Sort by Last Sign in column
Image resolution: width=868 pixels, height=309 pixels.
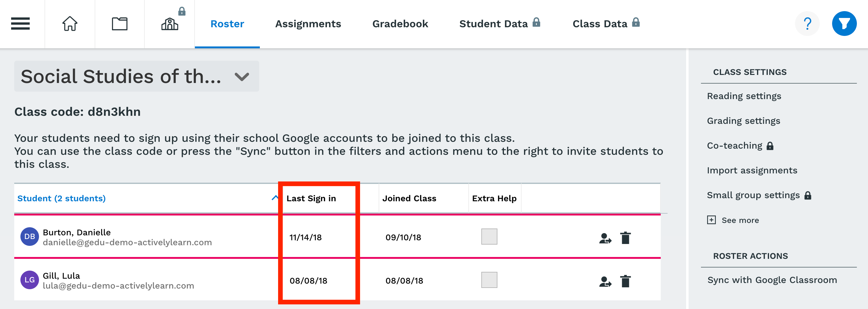[311, 198]
